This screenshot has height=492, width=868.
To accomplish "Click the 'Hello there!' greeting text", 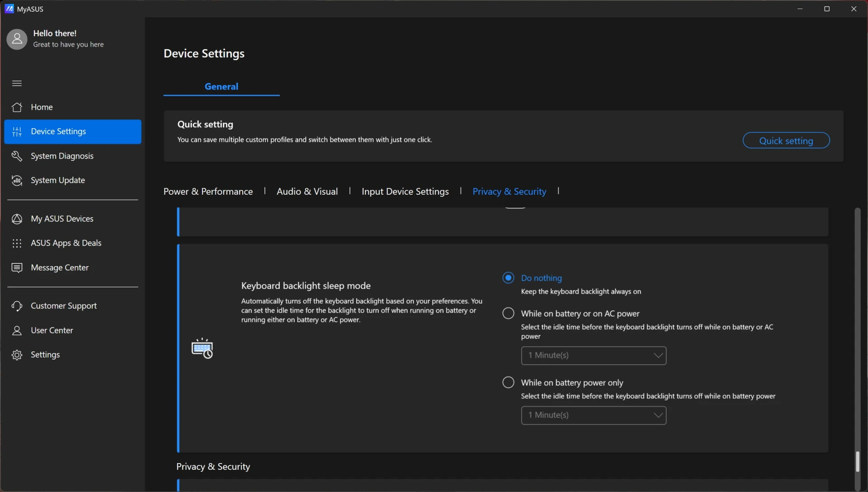I will point(55,33).
